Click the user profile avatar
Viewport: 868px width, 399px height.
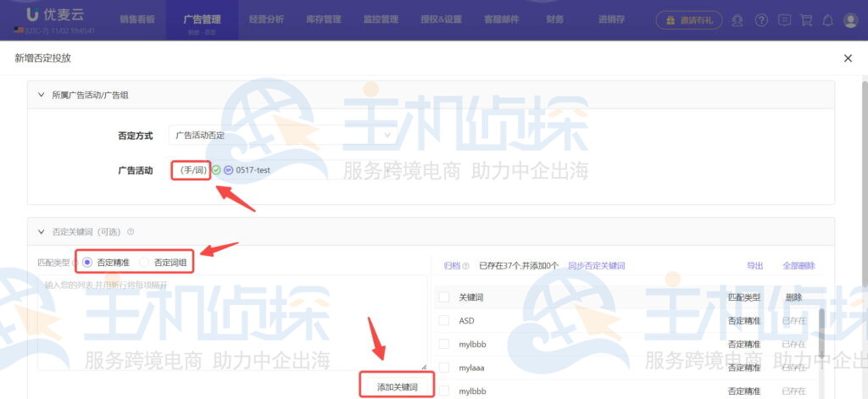pos(850,20)
